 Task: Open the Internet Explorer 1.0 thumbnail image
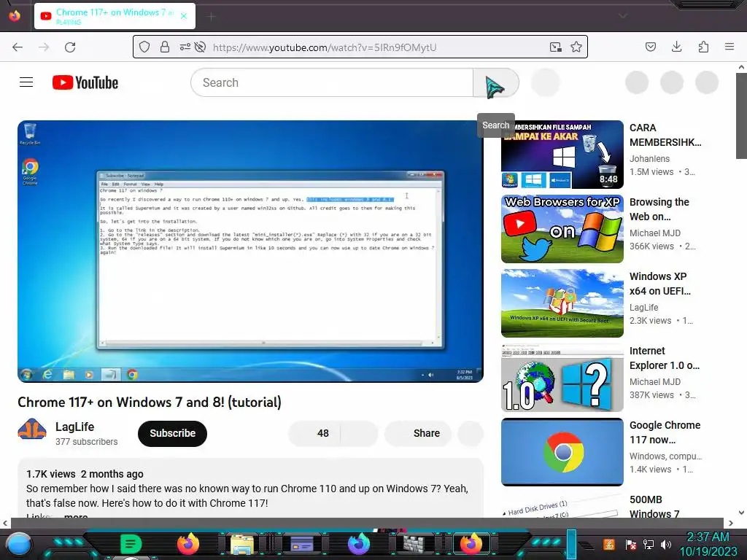coord(562,377)
